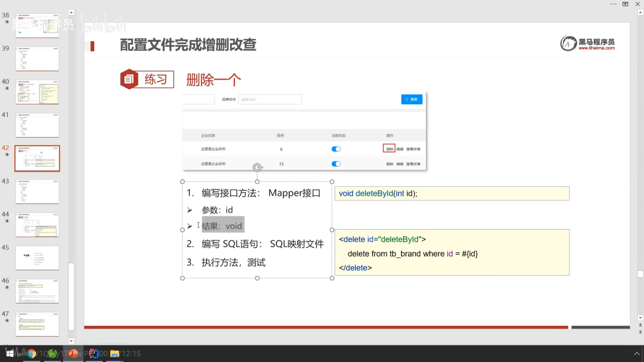Click the 企业名称 column header in mockup

tap(208, 135)
